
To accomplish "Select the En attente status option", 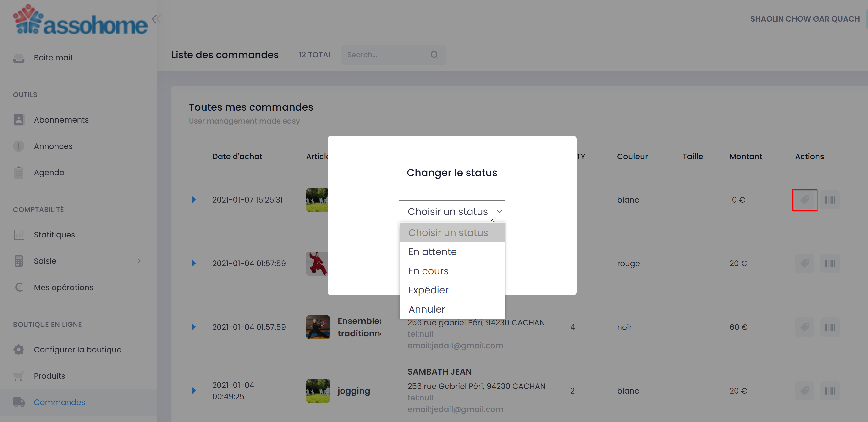I will tap(432, 252).
